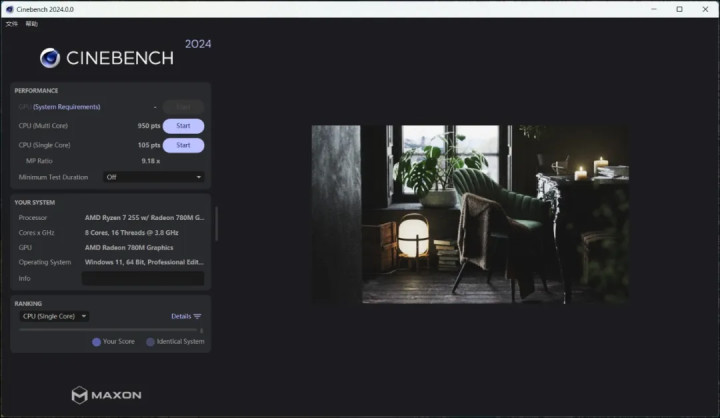Screen dimensions: 720x418
Task: Click the AMD Ryzen 7 255 processor text
Action: [x=145, y=217]
